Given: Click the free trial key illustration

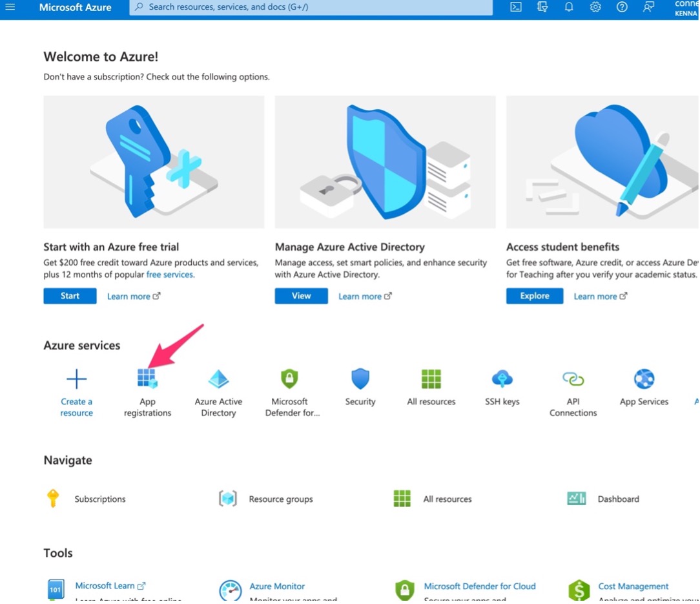Looking at the screenshot, I should point(154,161).
